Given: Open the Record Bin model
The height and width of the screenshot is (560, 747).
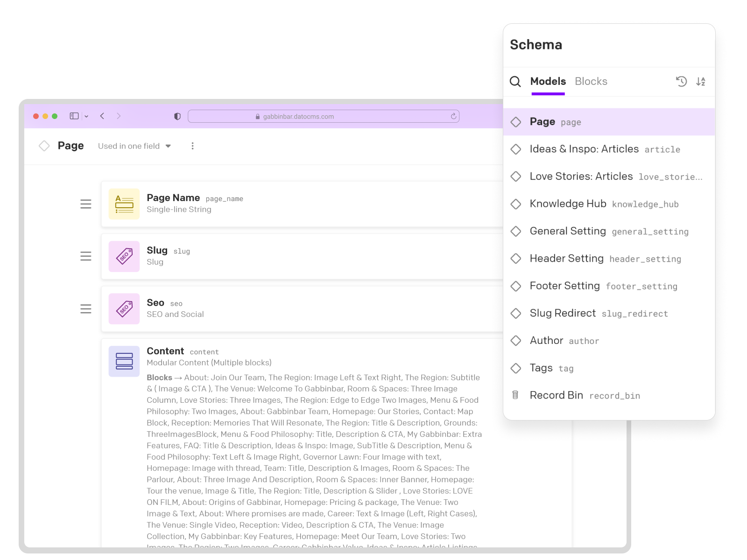Looking at the screenshot, I should coord(609,395).
